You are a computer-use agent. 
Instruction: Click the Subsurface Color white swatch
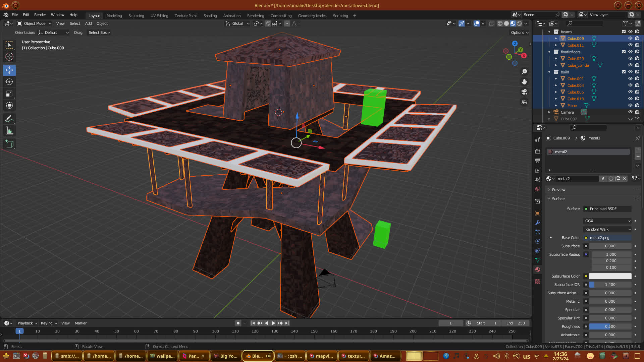[610, 276]
